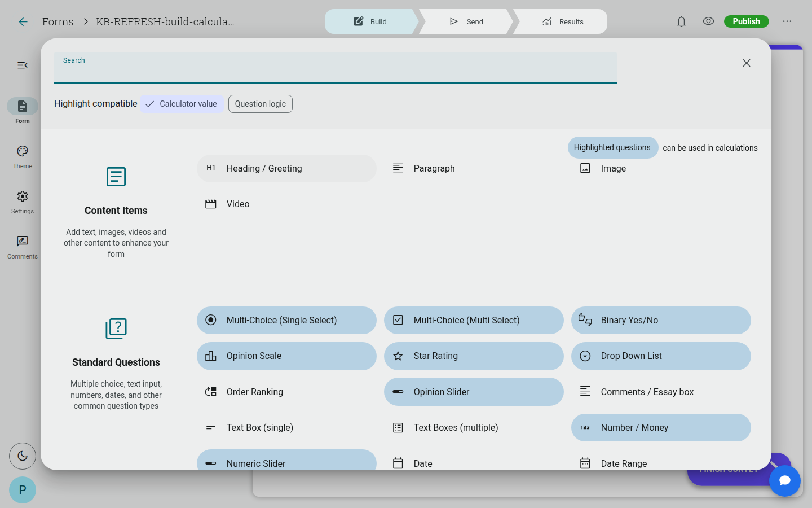The width and height of the screenshot is (812, 508).
Task: Add an Image content item
Action: point(661,168)
